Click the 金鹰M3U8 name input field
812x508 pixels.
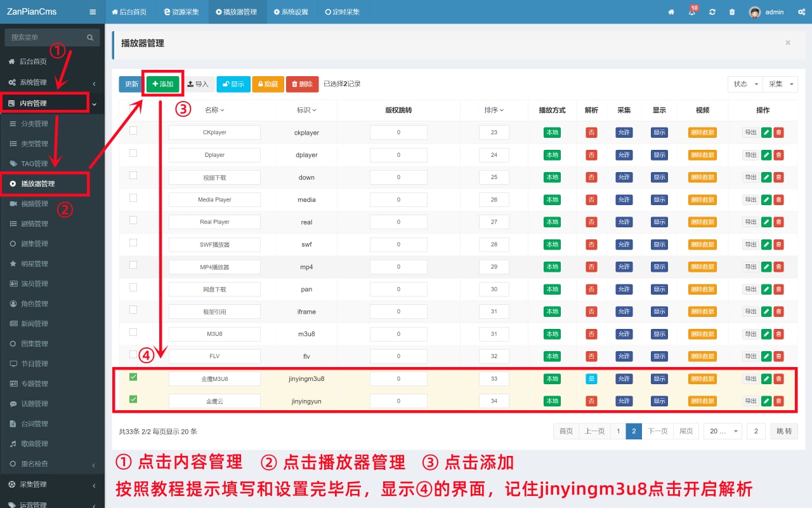coord(214,378)
